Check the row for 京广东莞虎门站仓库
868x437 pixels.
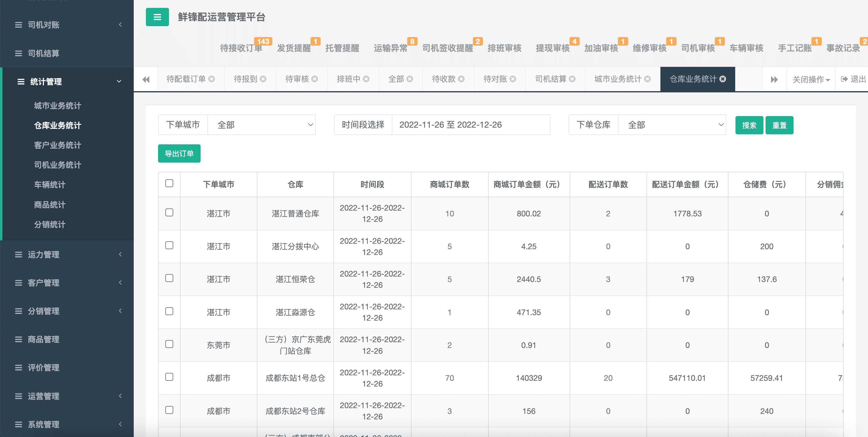pyautogui.click(x=169, y=344)
